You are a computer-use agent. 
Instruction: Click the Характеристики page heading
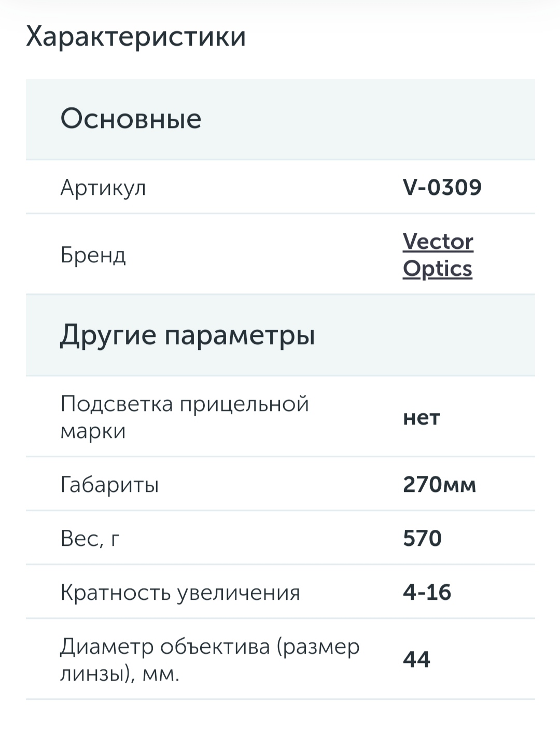tap(136, 37)
